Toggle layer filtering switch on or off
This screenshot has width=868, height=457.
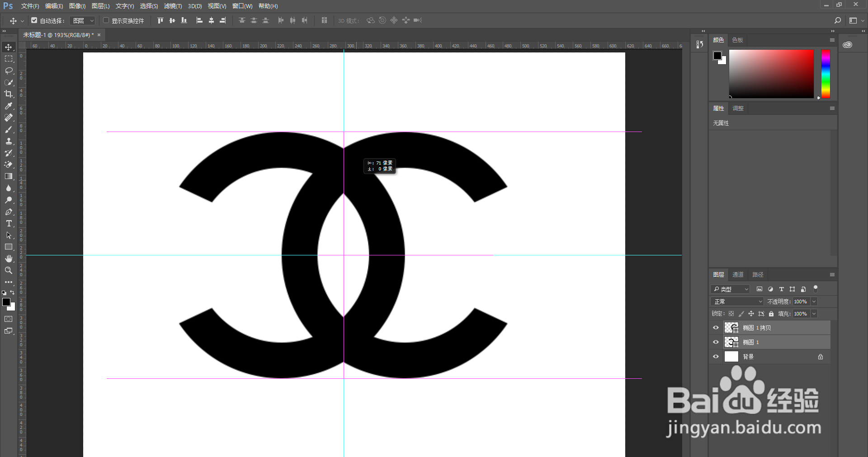[x=816, y=288]
